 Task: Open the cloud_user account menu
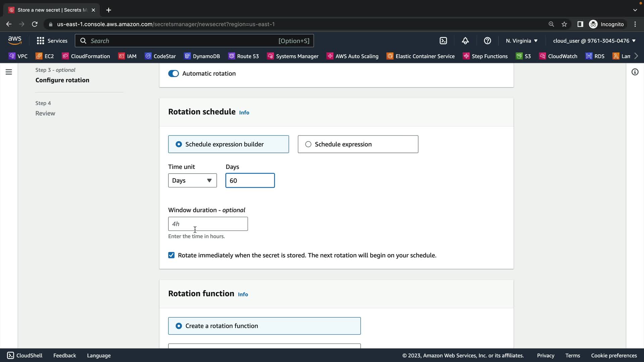(594, 41)
